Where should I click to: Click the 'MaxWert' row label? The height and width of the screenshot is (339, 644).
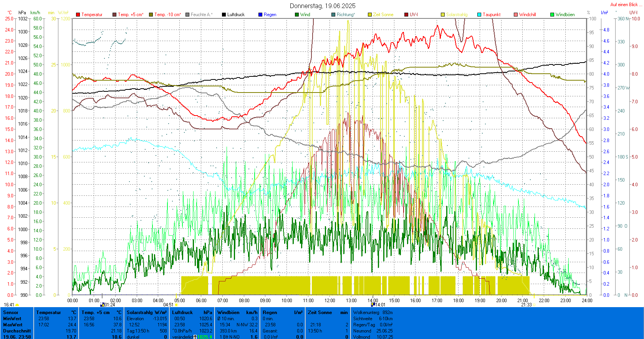coord(13,325)
